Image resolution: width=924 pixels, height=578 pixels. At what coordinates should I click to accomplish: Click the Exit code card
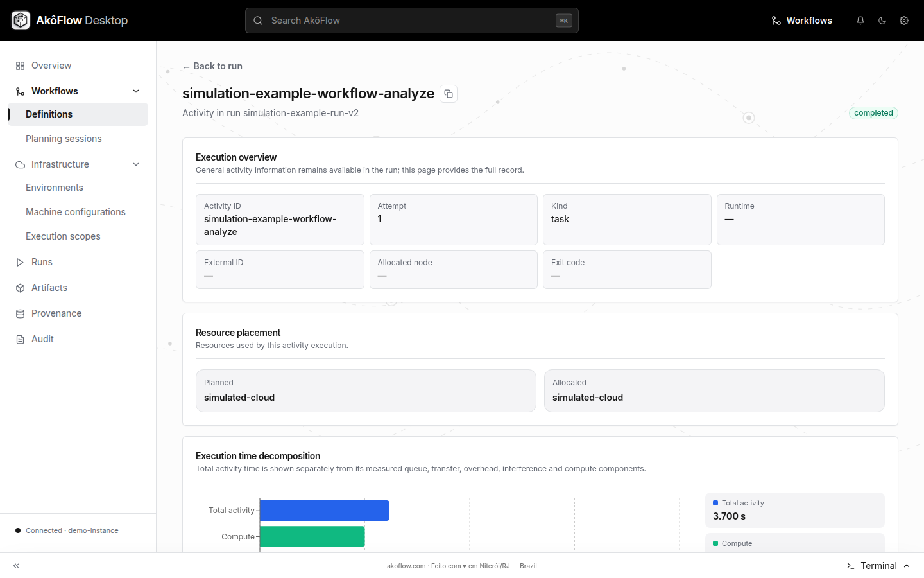tap(627, 270)
